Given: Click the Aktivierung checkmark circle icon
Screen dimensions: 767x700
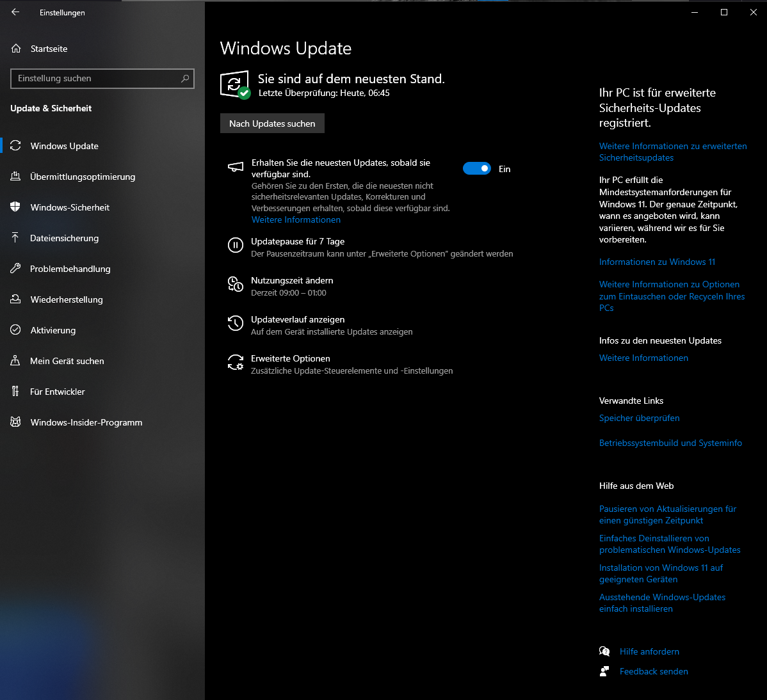Looking at the screenshot, I should coord(15,330).
